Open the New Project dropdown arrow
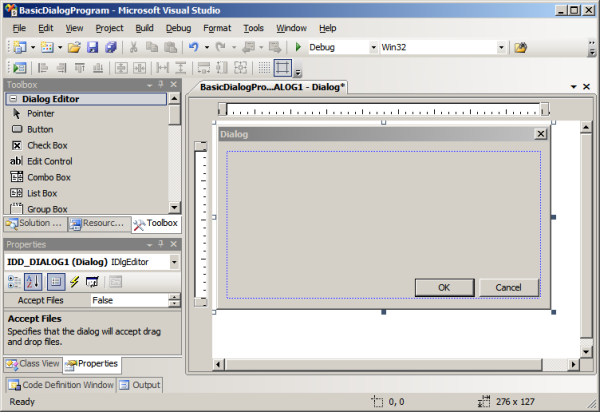The image size is (600, 412). coord(33,47)
